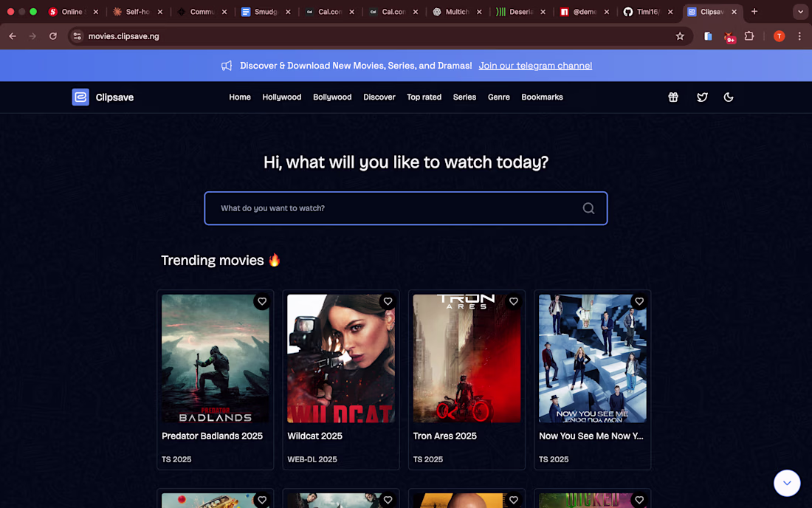Focus the What do you want to watch field
The width and height of the screenshot is (812, 508).
click(x=405, y=208)
